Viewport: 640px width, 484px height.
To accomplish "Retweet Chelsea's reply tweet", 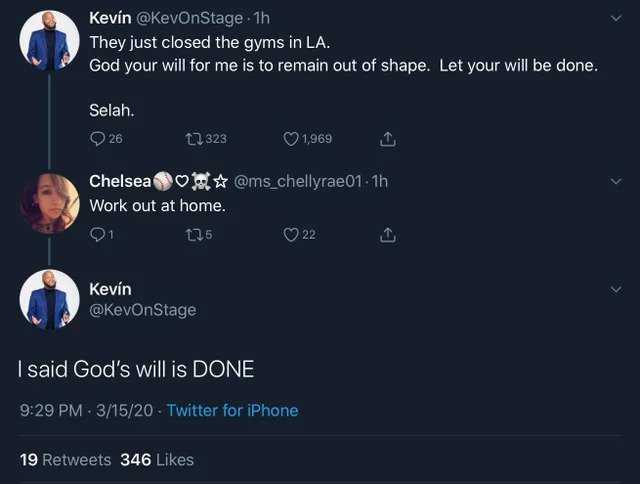I will tap(194, 235).
